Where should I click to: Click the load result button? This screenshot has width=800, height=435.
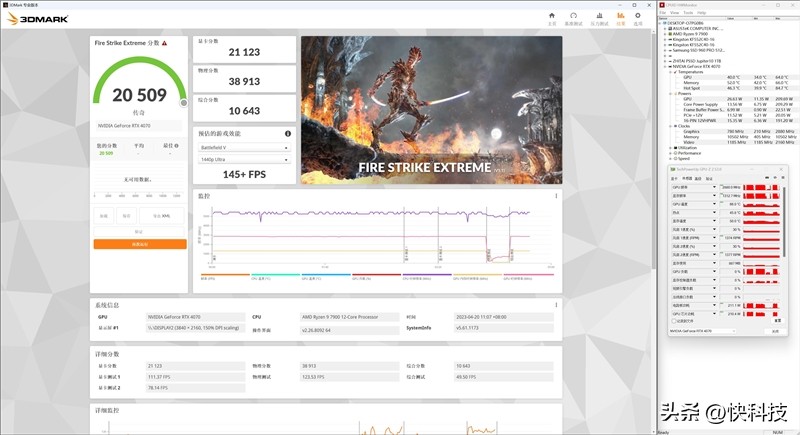pos(104,216)
